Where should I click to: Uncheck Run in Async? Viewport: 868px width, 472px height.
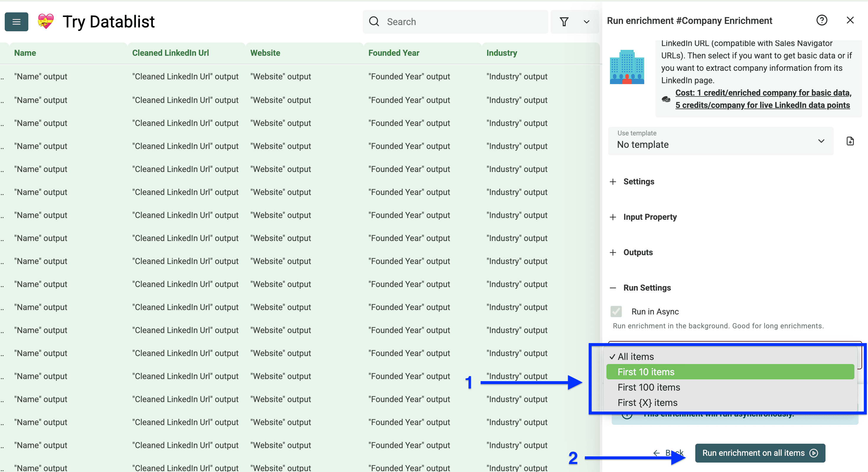click(616, 312)
